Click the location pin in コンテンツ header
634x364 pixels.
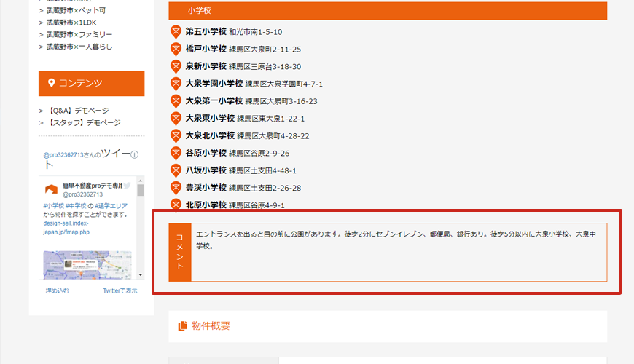pyautogui.click(x=51, y=84)
